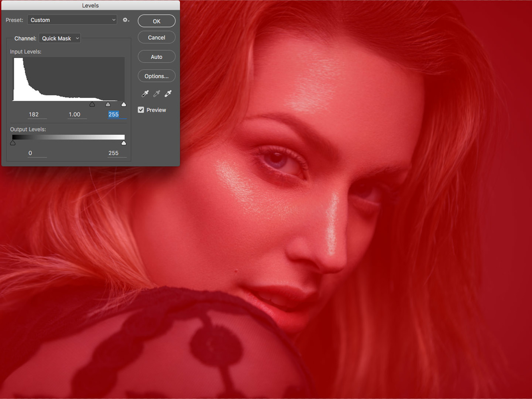Image resolution: width=532 pixels, height=399 pixels.
Task: Click the Preset label
Action: pos(14,20)
